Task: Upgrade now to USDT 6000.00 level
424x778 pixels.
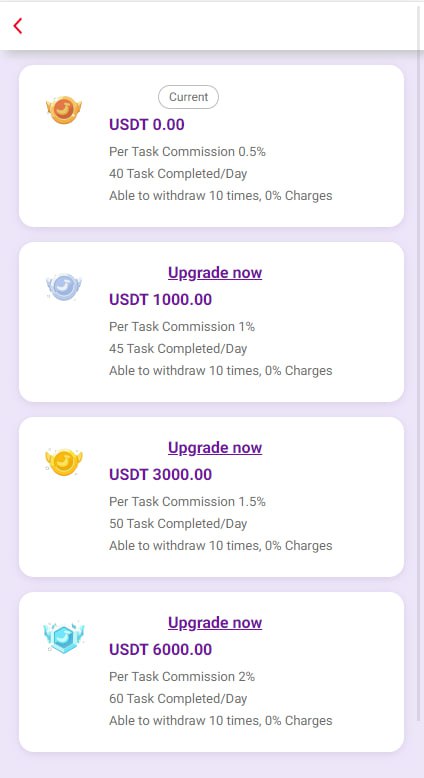Action: (x=215, y=623)
